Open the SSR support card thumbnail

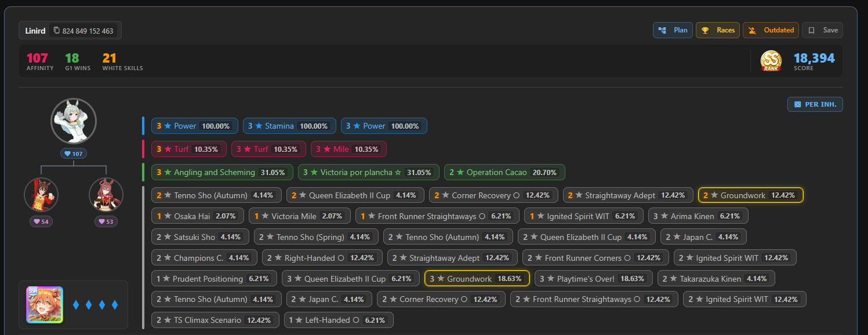(x=45, y=305)
